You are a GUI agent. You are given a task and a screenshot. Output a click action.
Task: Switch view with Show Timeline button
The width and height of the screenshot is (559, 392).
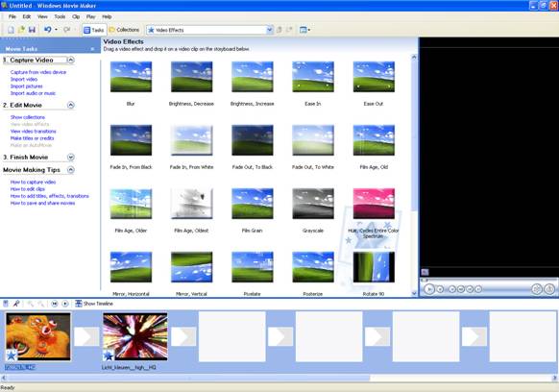click(94, 304)
